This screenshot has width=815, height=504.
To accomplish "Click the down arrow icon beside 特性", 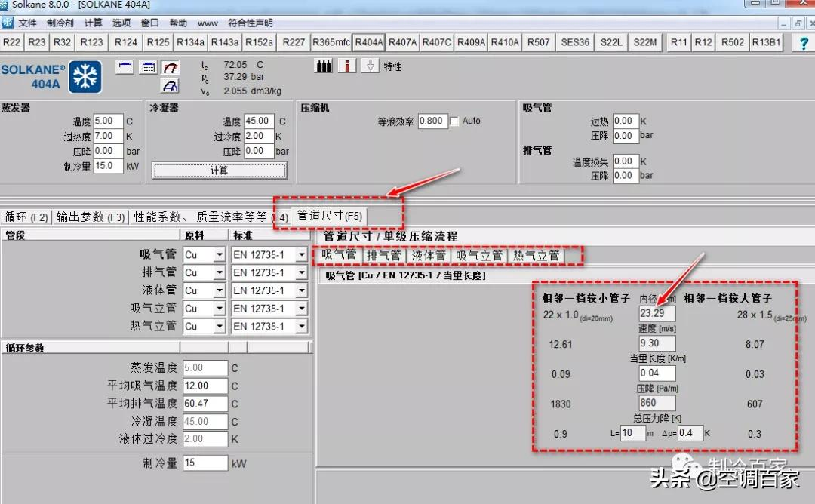I will tap(370, 66).
